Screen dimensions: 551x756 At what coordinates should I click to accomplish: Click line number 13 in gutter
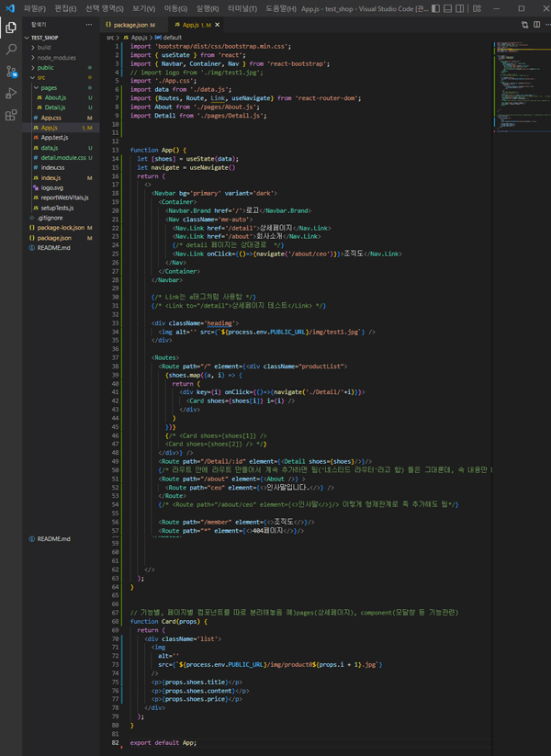115,150
